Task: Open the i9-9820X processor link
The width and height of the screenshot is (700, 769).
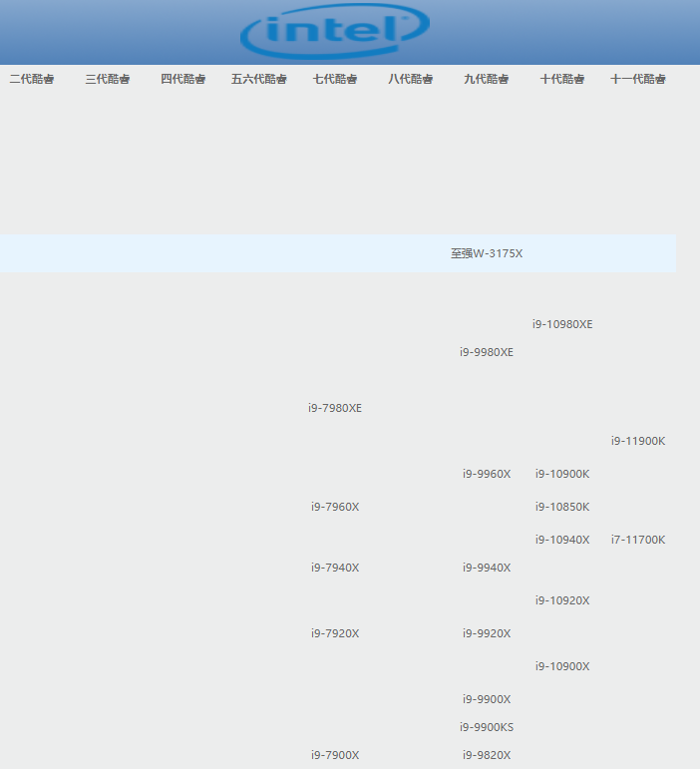Action: pyautogui.click(x=487, y=755)
